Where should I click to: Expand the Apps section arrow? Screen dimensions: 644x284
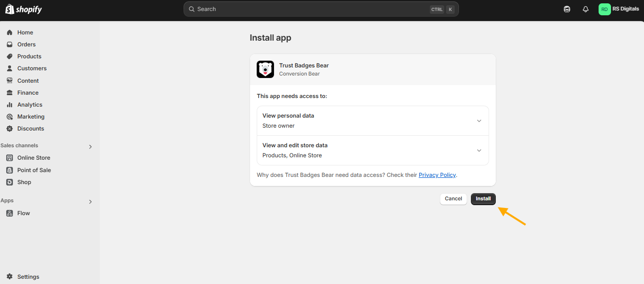click(90, 202)
